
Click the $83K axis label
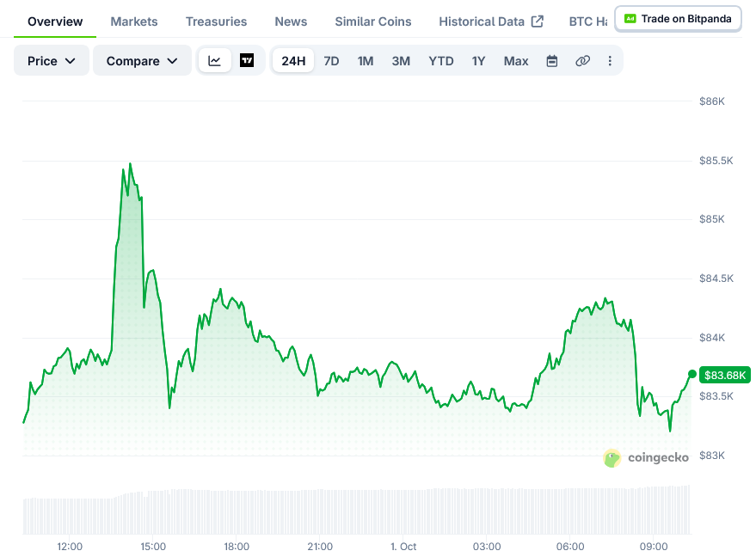[712, 456]
